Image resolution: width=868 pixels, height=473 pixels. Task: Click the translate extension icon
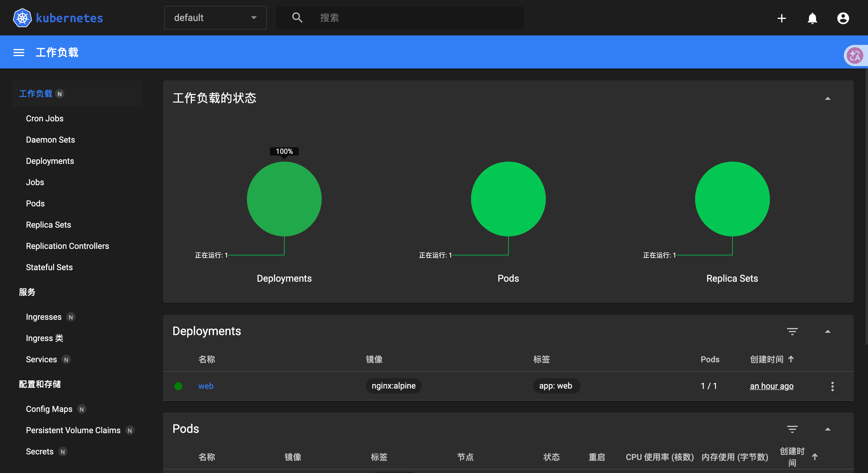(855, 56)
